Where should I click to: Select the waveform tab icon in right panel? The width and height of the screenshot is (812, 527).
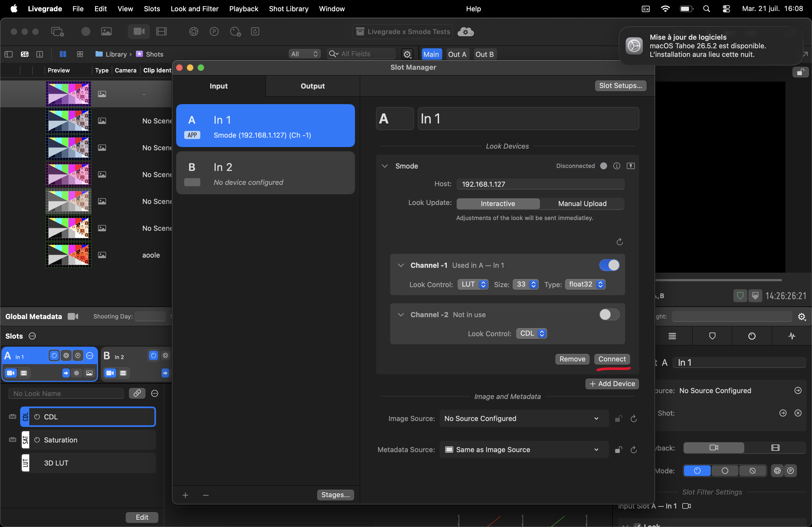pyautogui.click(x=792, y=336)
